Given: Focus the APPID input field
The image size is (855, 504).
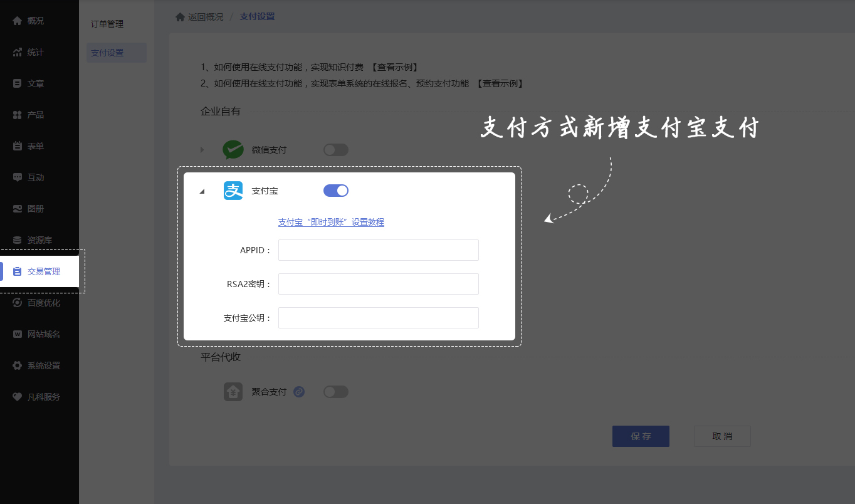Looking at the screenshot, I should [x=379, y=250].
